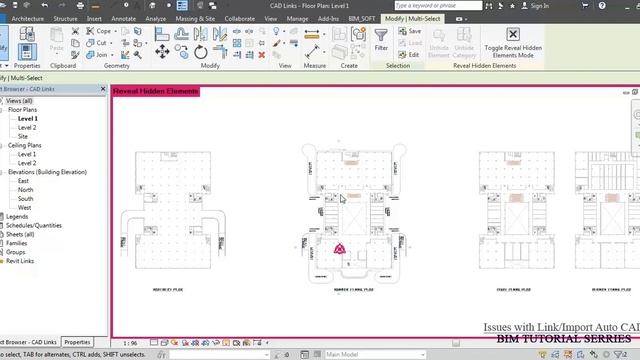Click Mirror - Pick Axis icon
Image resolution: width=640 pixels, height=360 pixels.
[x=200, y=34]
